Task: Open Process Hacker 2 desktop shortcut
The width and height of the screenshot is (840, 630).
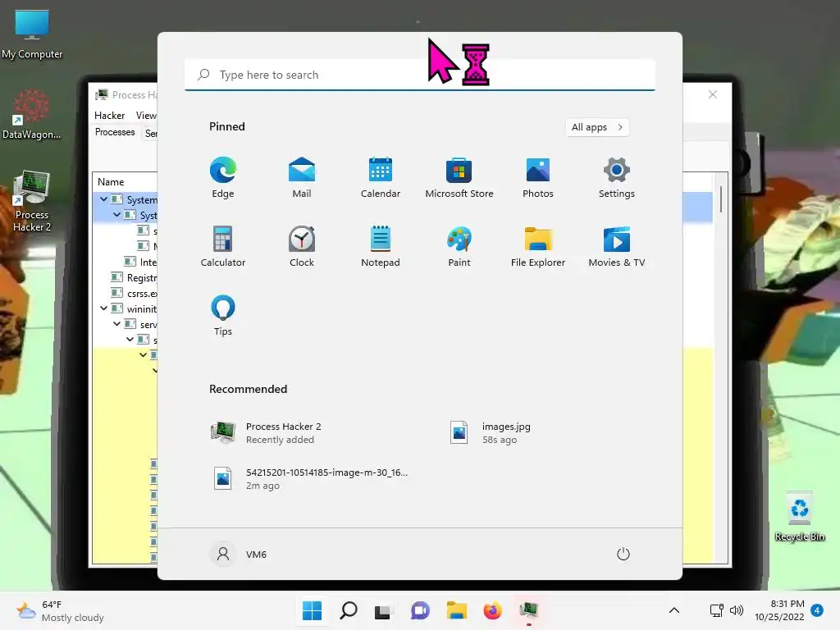Action: tap(32, 202)
